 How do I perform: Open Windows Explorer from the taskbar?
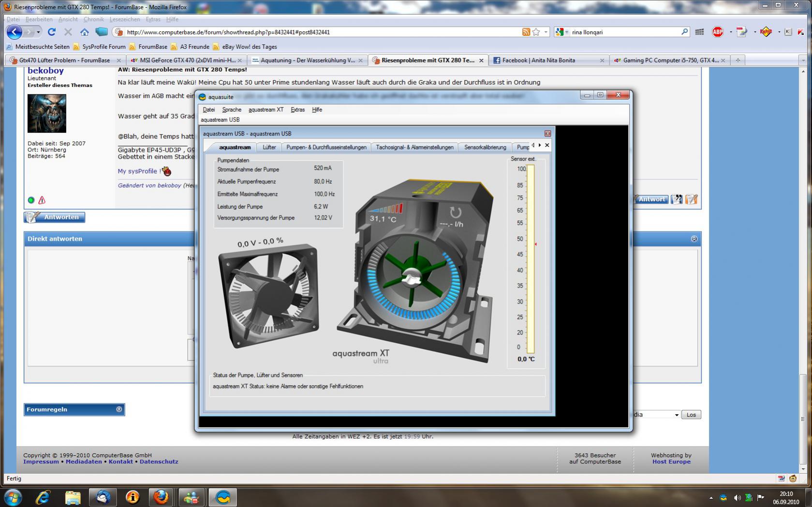pyautogui.click(x=73, y=497)
